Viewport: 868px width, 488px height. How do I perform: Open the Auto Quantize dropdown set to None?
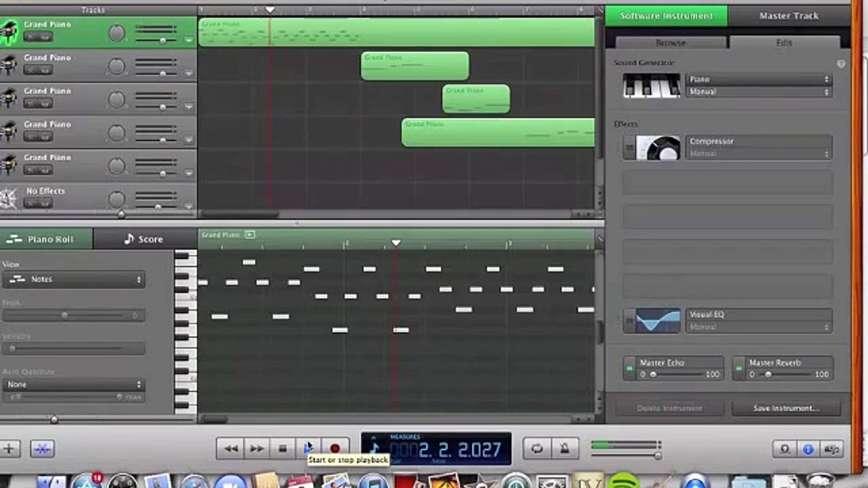(x=74, y=385)
